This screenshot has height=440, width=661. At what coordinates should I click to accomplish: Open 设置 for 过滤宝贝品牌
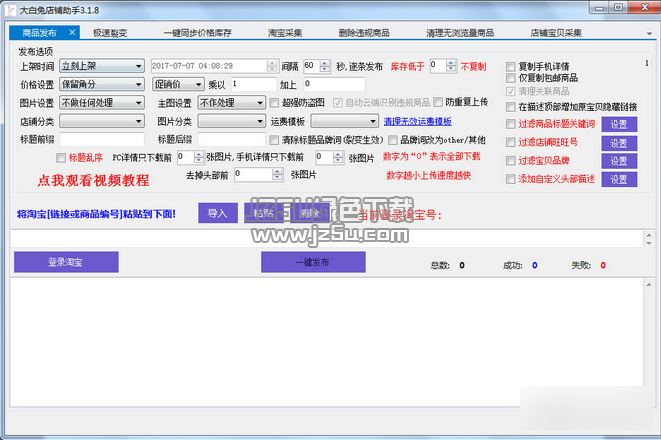click(x=619, y=161)
